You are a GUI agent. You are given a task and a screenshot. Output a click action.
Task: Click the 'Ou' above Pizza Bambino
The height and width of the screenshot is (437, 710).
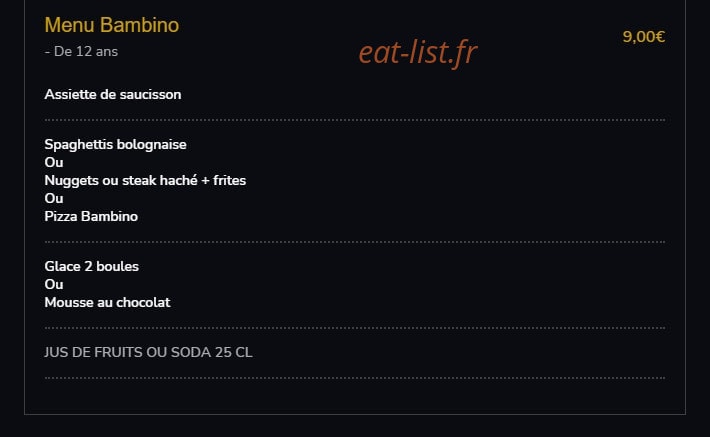tap(54, 198)
